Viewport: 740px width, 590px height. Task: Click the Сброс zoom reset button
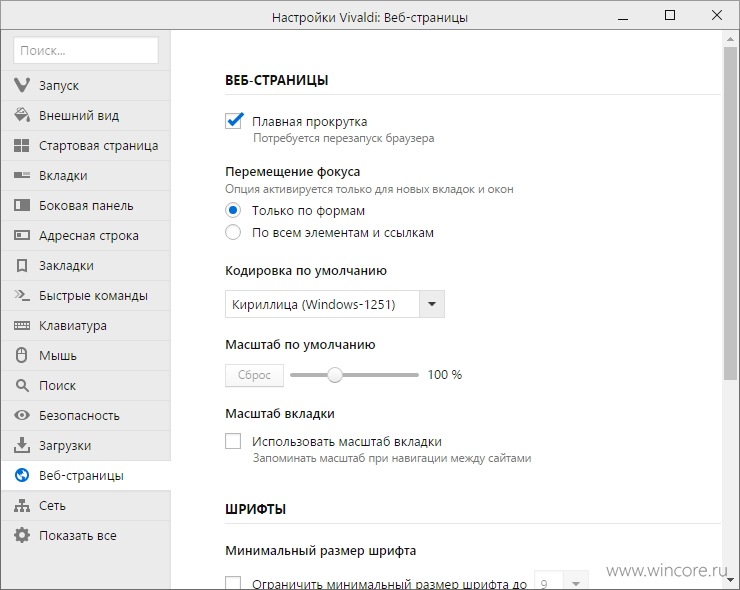click(x=254, y=375)
